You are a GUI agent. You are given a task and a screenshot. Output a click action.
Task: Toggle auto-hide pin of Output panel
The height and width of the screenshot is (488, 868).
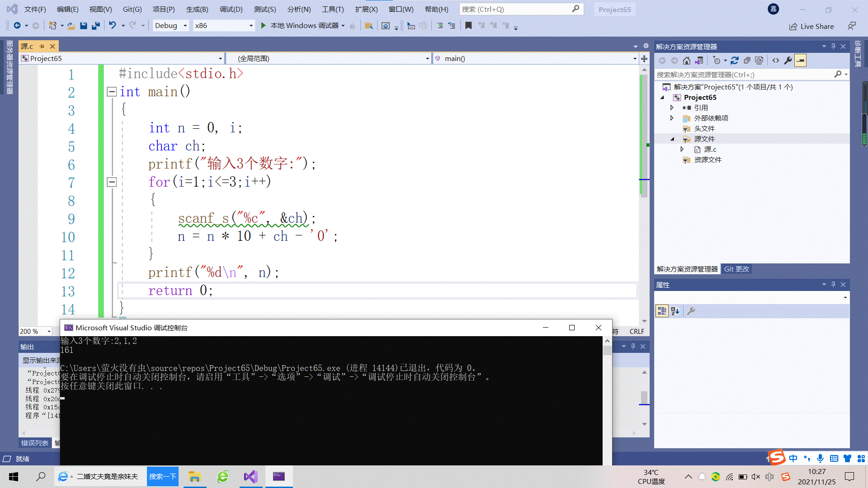click(x=633, y=347)
